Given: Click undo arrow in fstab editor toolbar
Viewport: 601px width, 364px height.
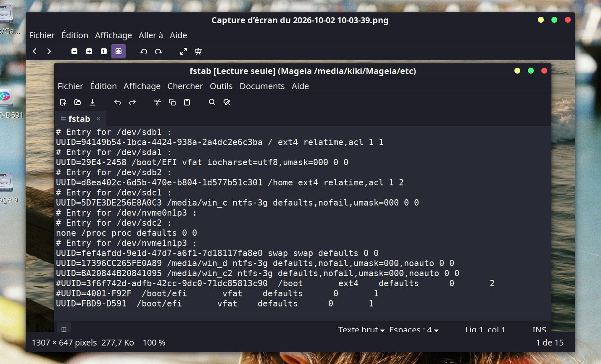Looking at the screenshot, I should coord(118,102).
